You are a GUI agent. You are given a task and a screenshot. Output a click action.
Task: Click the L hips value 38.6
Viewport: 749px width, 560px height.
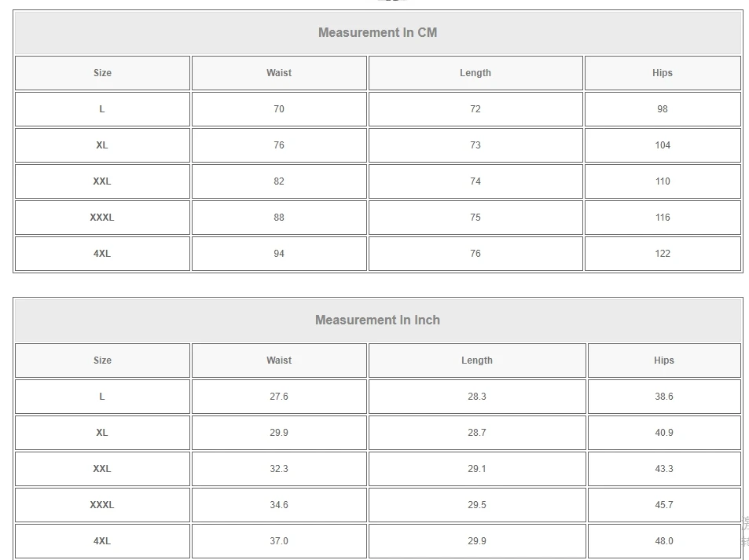click(x=664, y=397)
